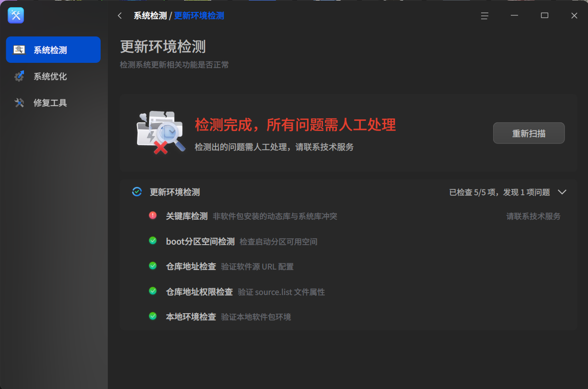This screenshot has height=389, width=588.
Task: Click the 修复工具 sidebar icon
Action: pyautogui.click(x=19, y=103)
